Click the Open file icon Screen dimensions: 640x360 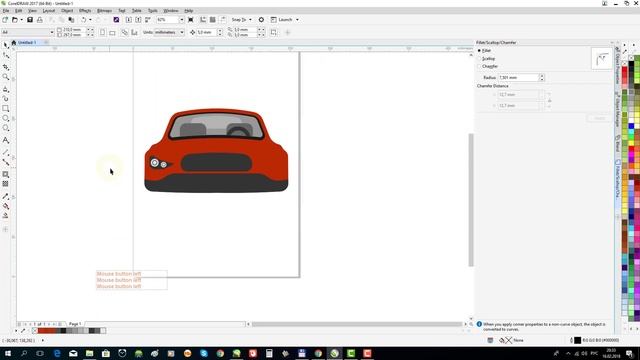coord(15,20)
